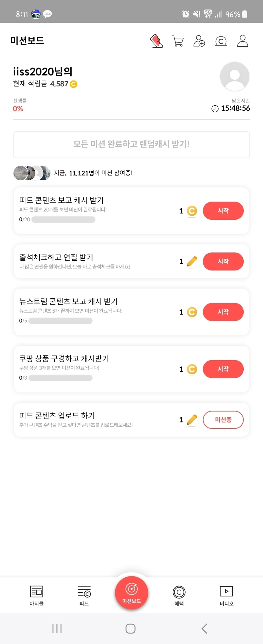Image resolution: width=263 pixels, height=644 pixels.
Task: Open the 혜택 tab
Action: (x=179, y=595)
